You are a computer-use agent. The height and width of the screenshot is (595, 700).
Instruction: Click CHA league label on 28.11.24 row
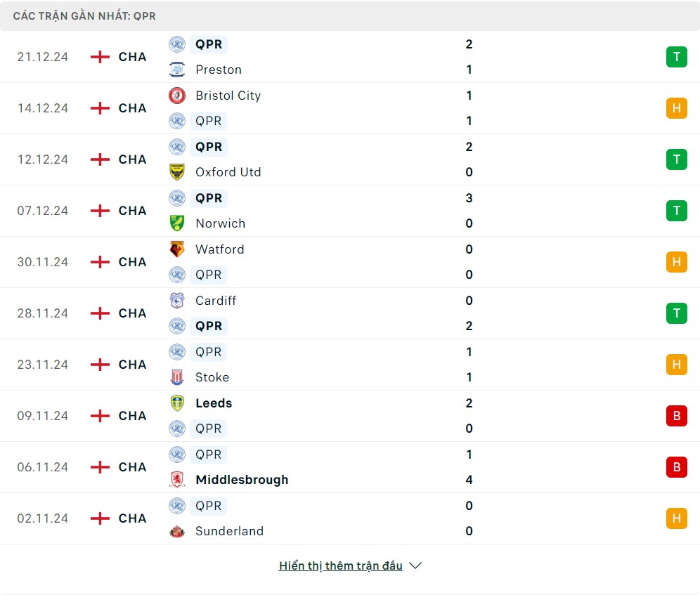click(132, 313)
